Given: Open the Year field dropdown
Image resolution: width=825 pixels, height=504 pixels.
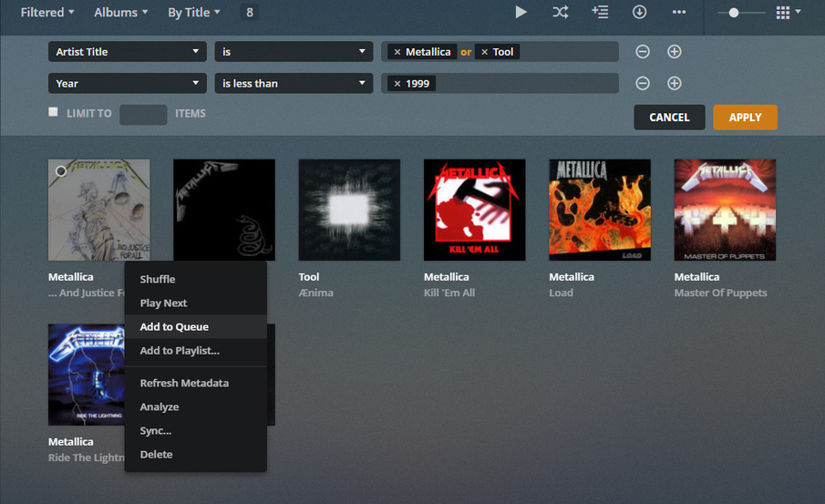Looking at the screenshot, I should 128,83.
